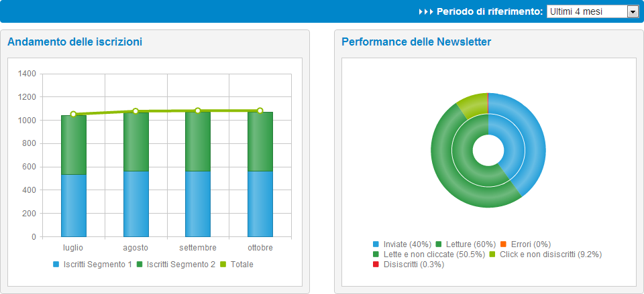Click the agosto total data point marker
Viewport: 644px width, 294px height.
(136, 111)
